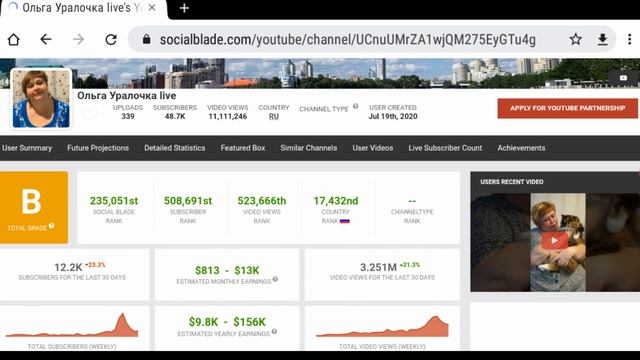Viewport: 640px width, 360px height.
Task: Click the B total grade box
Action: coord(34,207)
